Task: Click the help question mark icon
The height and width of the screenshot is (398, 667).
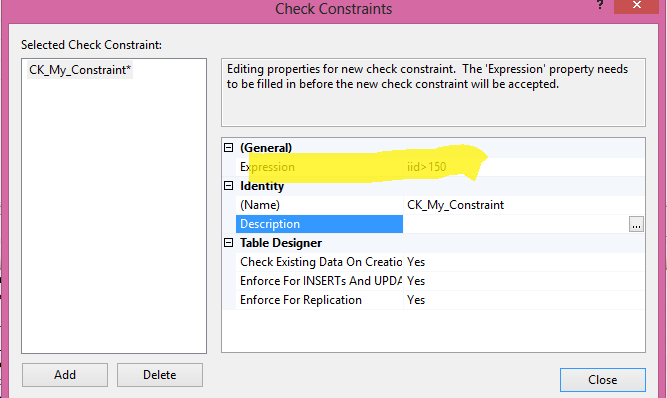Action: coord(600,5)
